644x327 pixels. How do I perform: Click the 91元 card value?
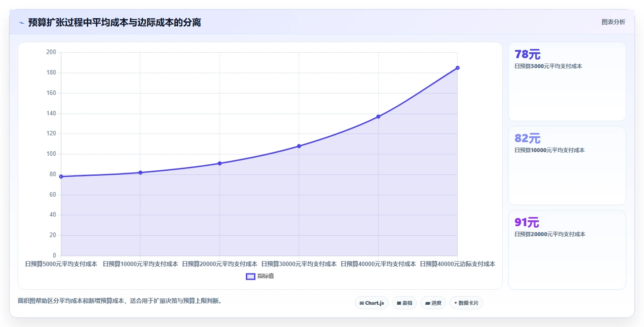527,223
